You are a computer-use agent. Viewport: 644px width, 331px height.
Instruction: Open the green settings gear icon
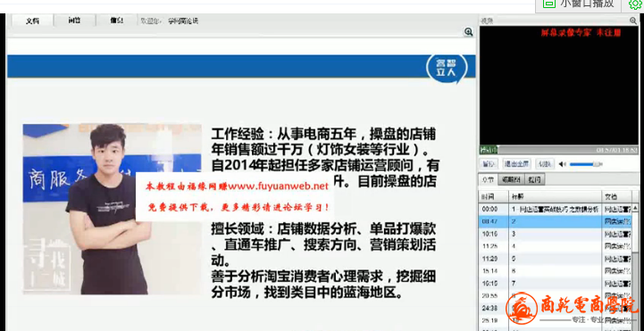[x=634, y=4]
